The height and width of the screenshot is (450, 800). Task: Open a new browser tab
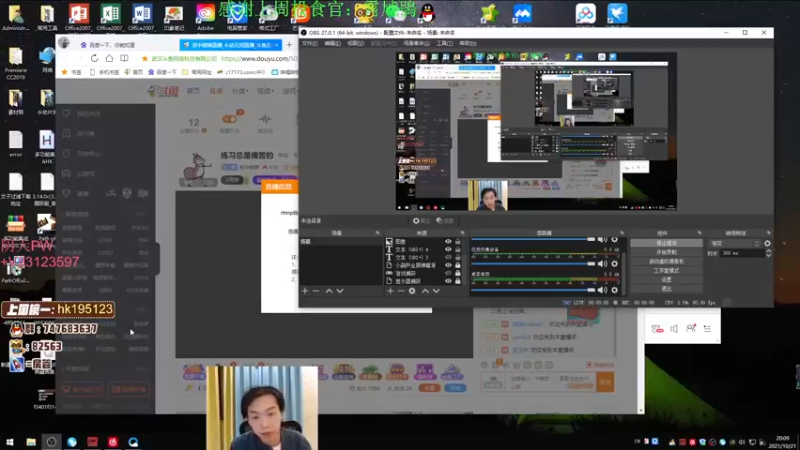[x=289, y=45]
